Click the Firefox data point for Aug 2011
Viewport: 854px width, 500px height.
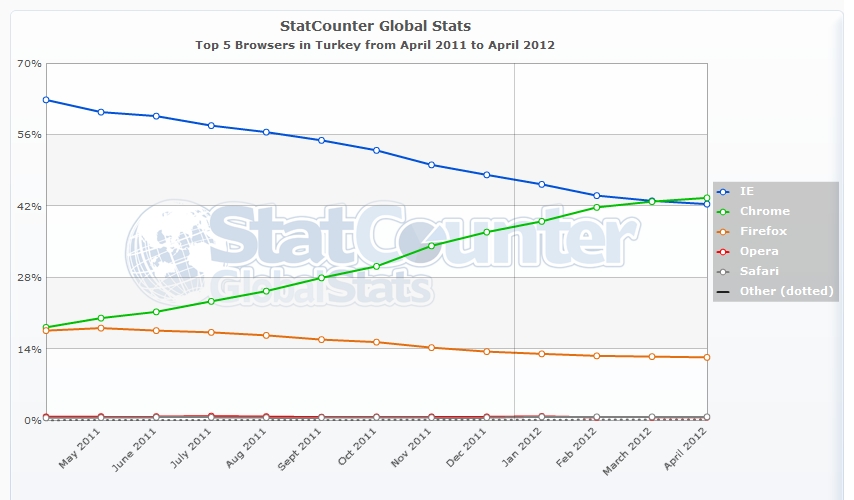point(266,335)
